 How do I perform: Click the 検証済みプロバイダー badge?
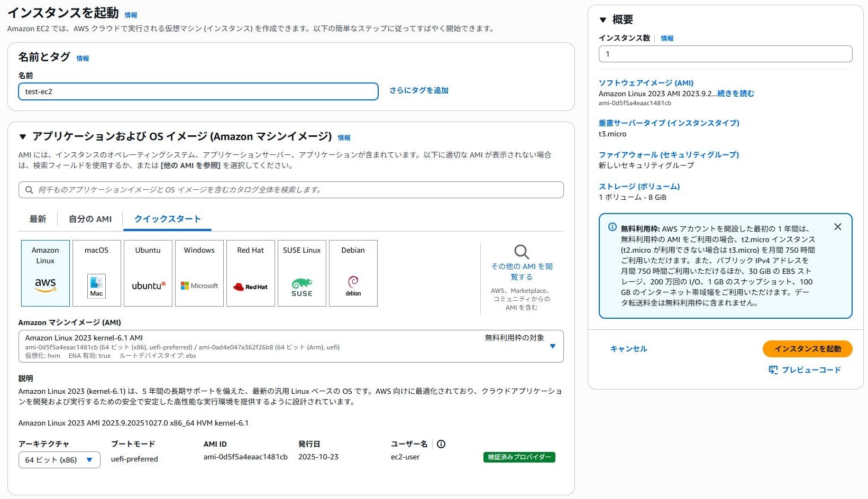(519, 457)
